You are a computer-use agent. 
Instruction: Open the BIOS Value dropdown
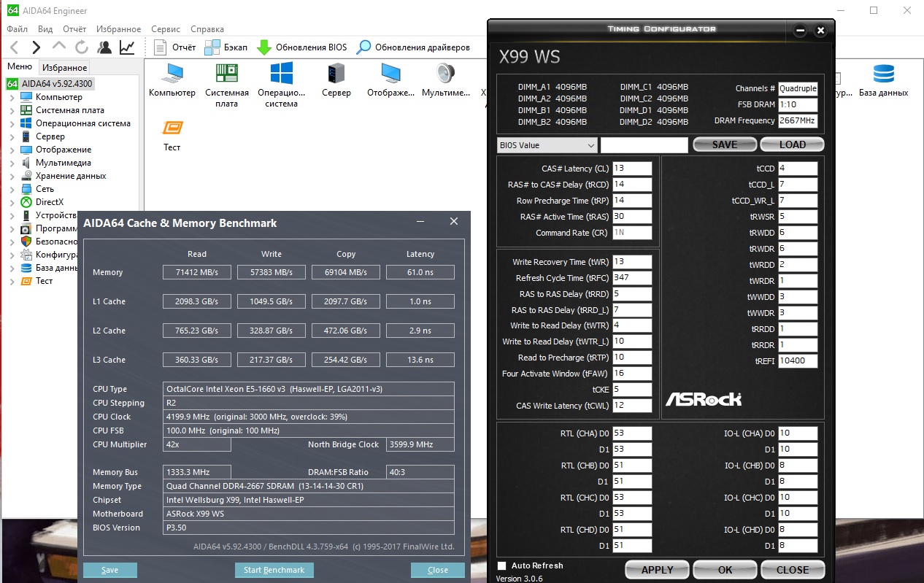tap(547, 145)
